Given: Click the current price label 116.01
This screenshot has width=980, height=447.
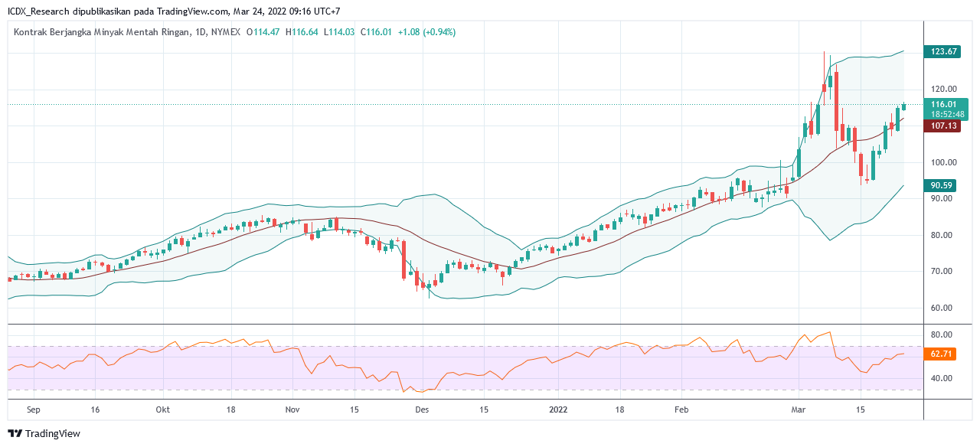Looking at the screenshot, I should click(944, 104).
